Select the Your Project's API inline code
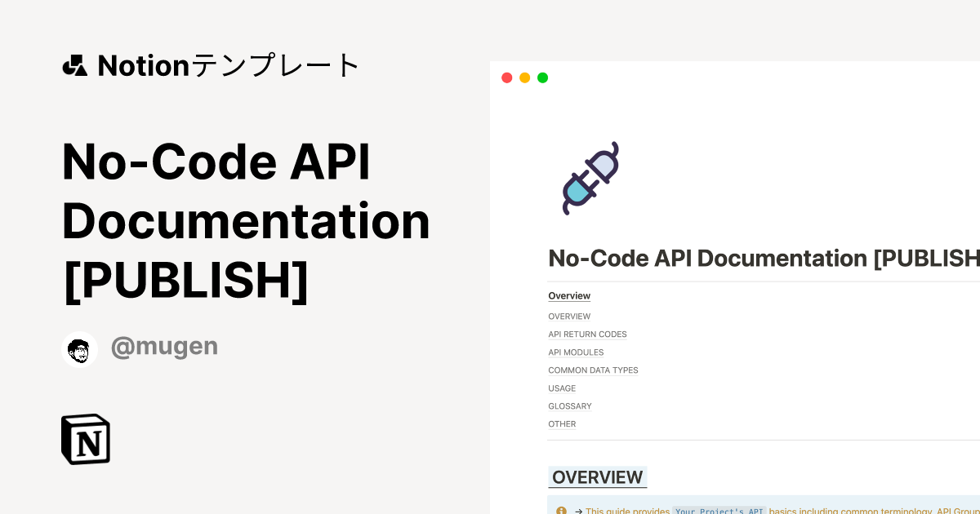The image size is (980, 514). (x=719, y=511)
